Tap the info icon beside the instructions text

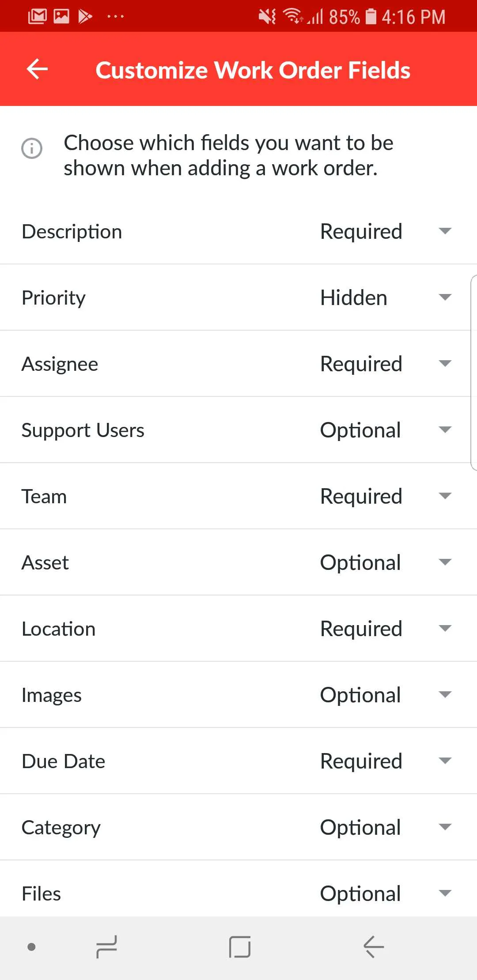click(x=32, y=149)
